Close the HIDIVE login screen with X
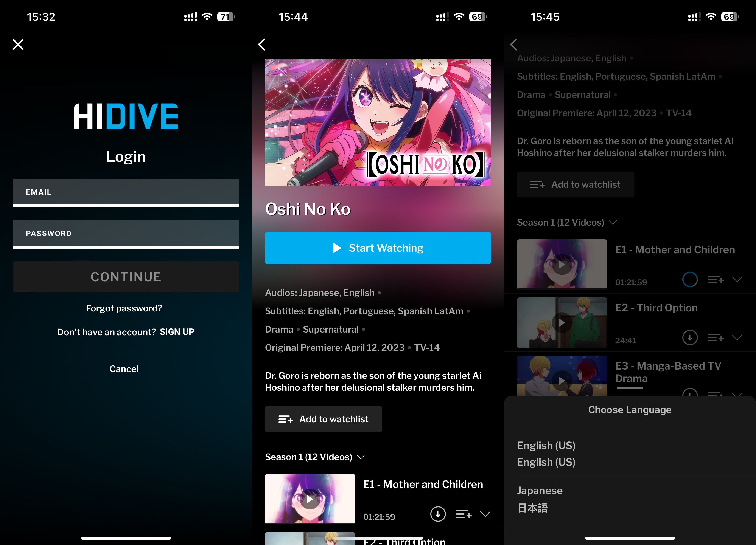Viewport: 756px width, 545px height. pos(18,44)
